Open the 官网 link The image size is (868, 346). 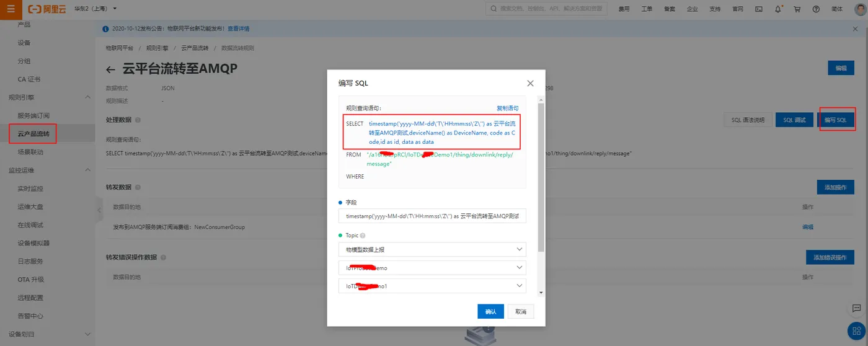click(738, 9)
